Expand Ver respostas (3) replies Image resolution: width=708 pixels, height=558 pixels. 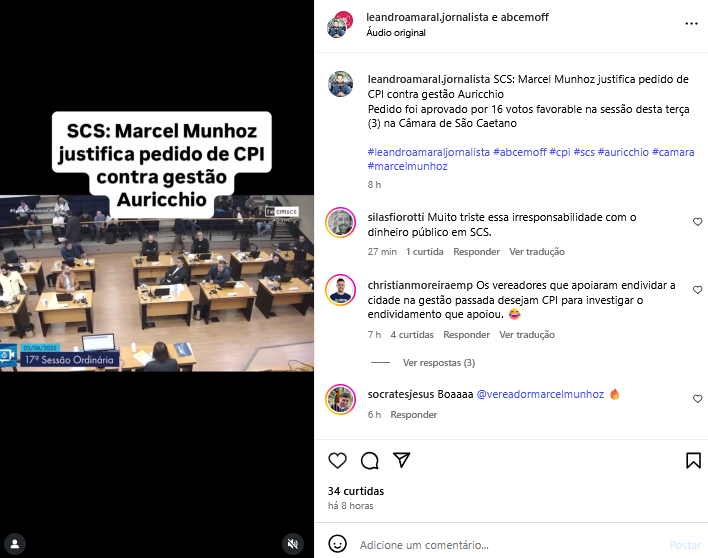[438, 363]
